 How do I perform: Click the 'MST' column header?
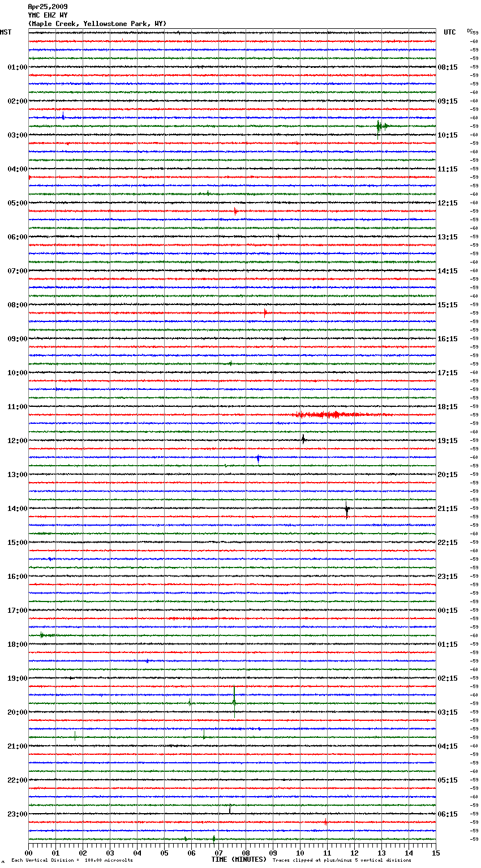tap(6, 32)
